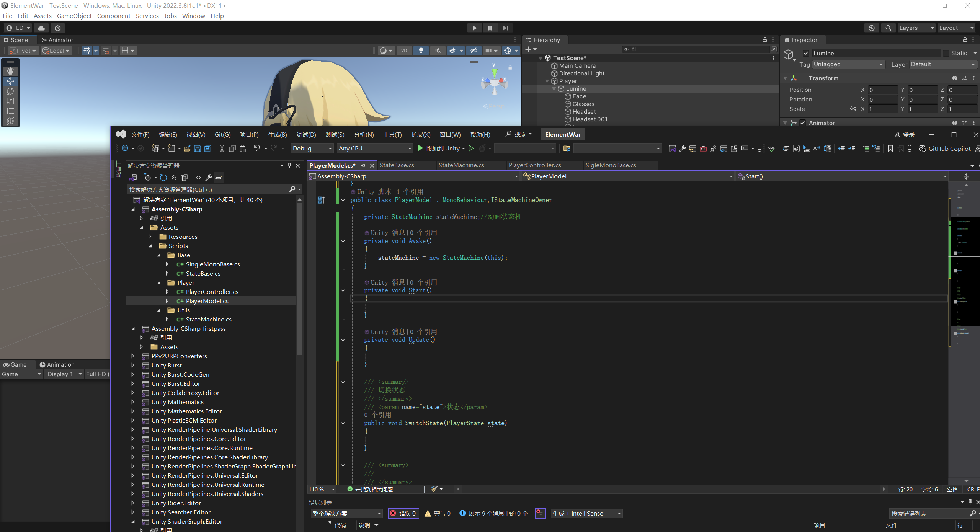Select the Rotate tool in Scene toolbar

(10, 91)
